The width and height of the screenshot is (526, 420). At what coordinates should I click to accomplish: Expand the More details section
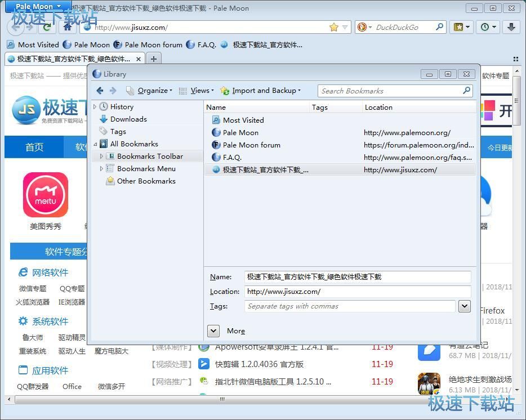[x=213, y=331]
